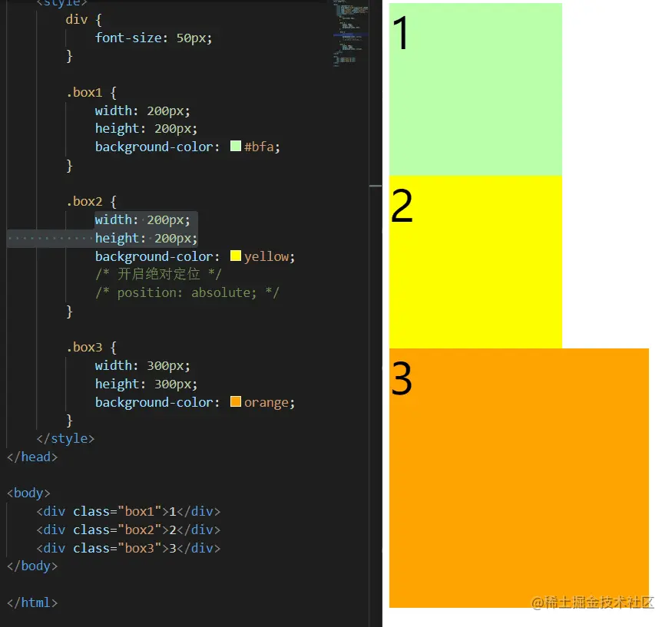Click the '<body>' opening tag
Viewport: 672px width, 627px height.
click(x=28, y=493)
